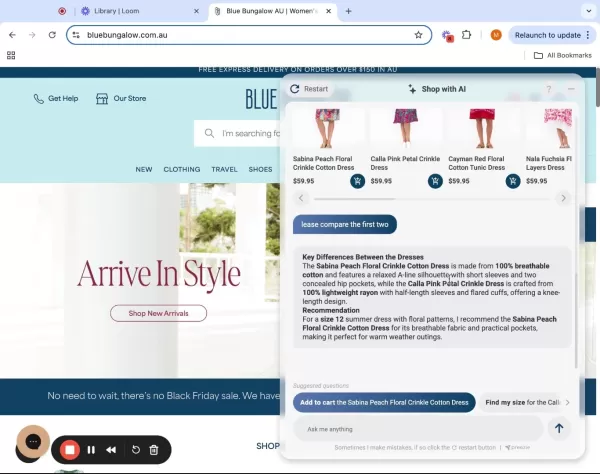Click the Our Store link
This screenshot has width=600, height=474.
[x=130, y=99]
